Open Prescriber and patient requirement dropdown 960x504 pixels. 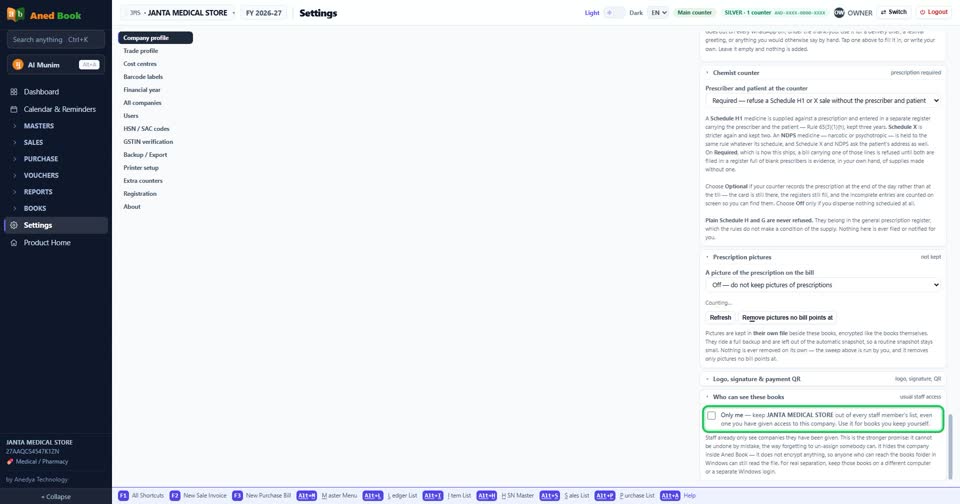coord(823,100)
